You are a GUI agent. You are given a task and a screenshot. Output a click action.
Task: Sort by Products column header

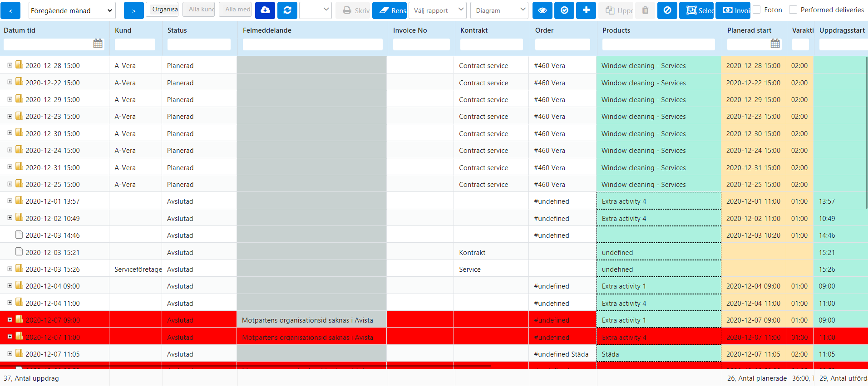[616, 30]
